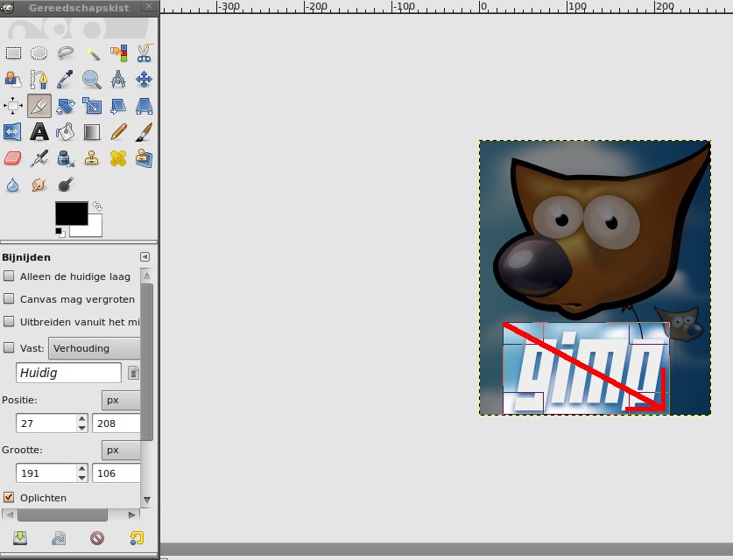Activate the Eraser tool

pyautogui.click(x=12, y=158)
